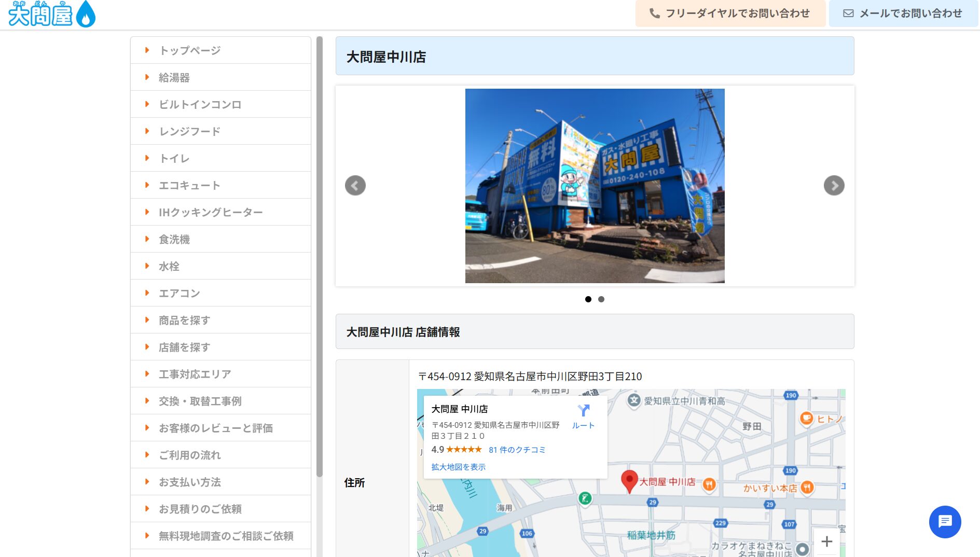Click green golf marker on map
Image resolution: width=980 pixels, height=557 pixels.
[x=585, y=499]
